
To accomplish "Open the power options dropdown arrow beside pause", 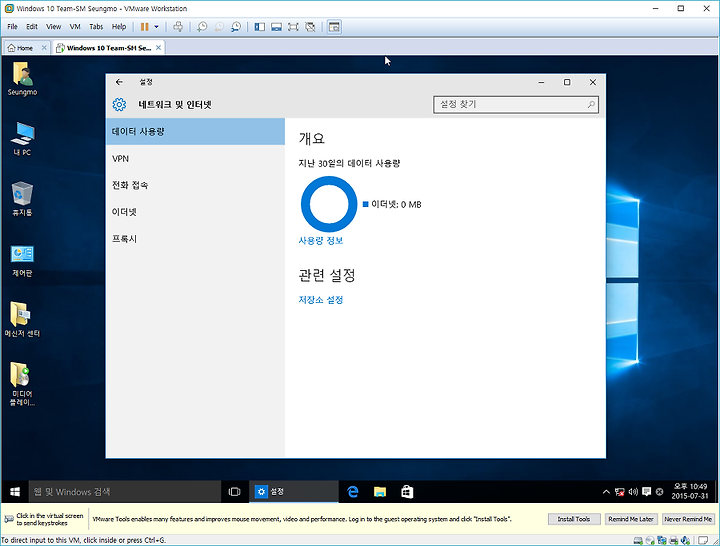I will pyautogui.click(x=156, y=27).
